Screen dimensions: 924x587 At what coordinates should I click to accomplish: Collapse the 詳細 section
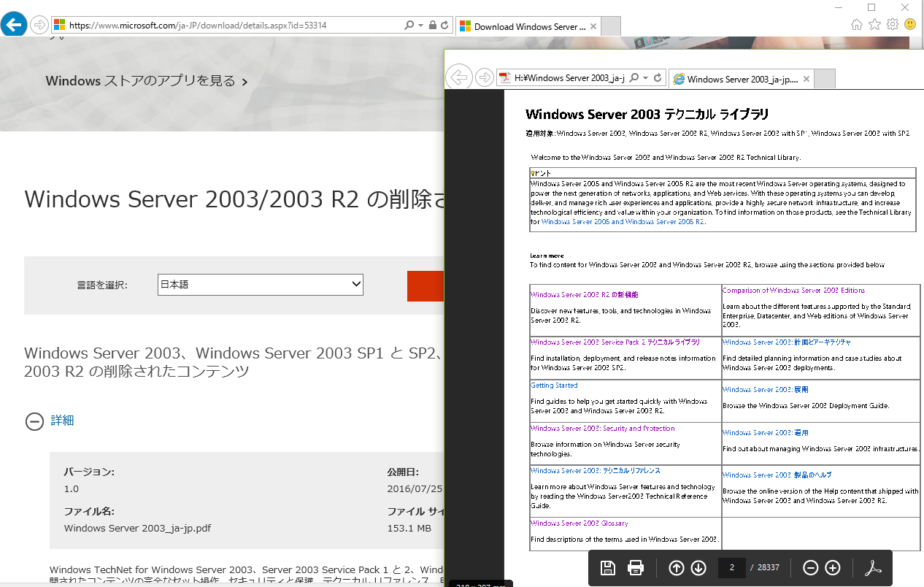coord(34,421)
